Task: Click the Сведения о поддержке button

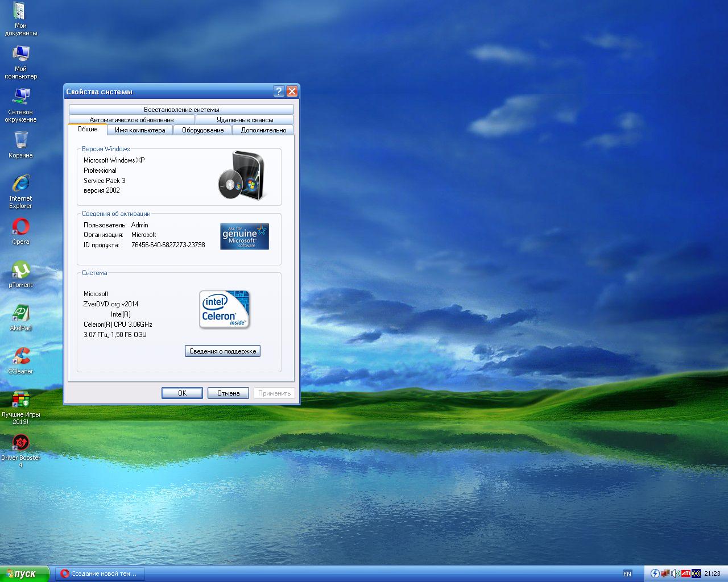Action: coord(222,351)
